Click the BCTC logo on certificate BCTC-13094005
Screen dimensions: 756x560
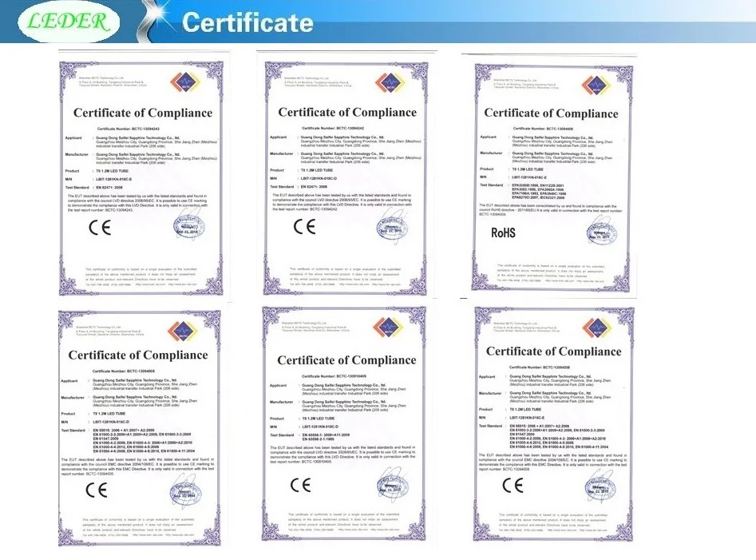183,331
